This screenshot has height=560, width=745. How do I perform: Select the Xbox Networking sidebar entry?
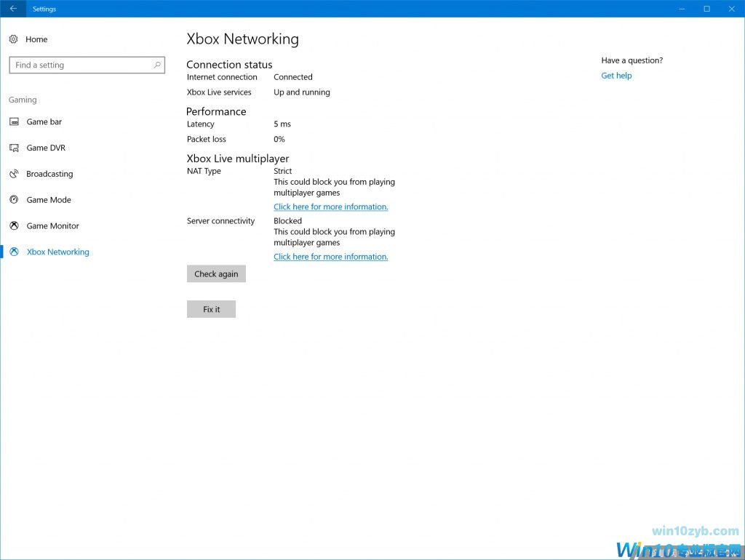click(57, 252)
